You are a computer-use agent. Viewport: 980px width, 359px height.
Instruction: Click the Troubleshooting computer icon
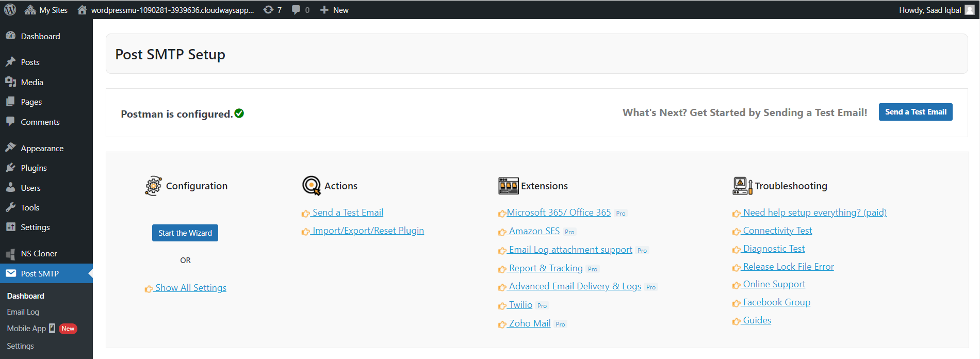pyautogui.click(x=743, y=186)
